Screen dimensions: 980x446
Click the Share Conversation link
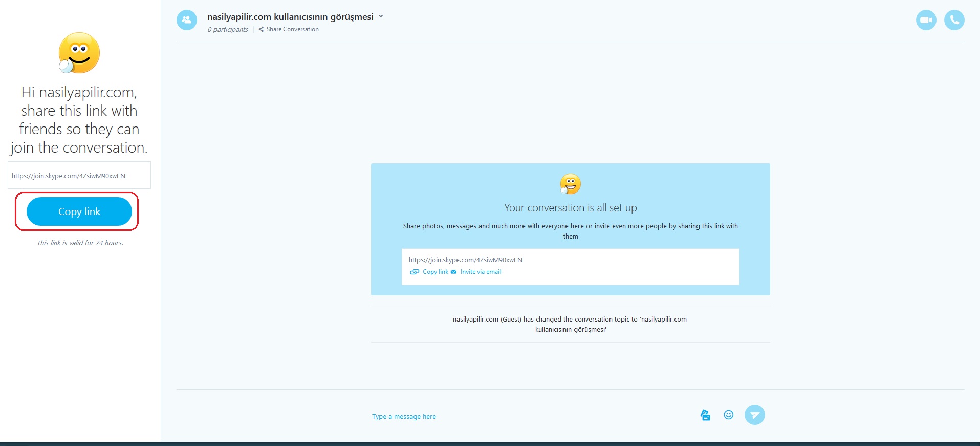292,29
